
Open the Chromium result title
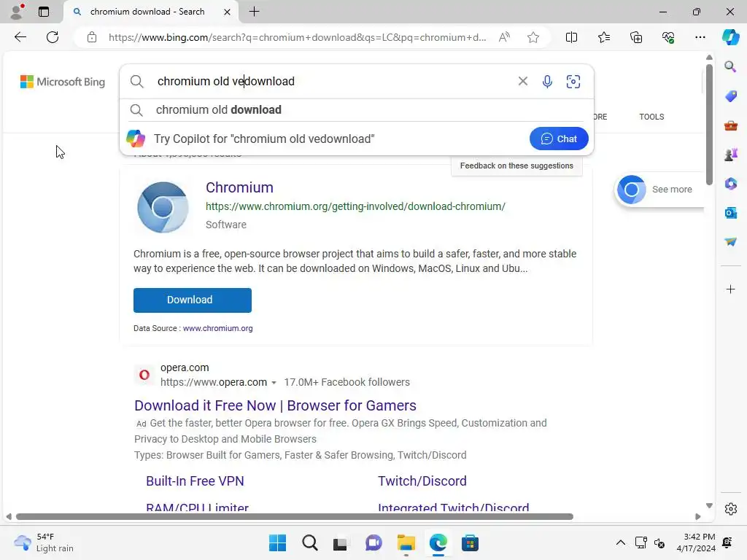(x=239, y=187)
